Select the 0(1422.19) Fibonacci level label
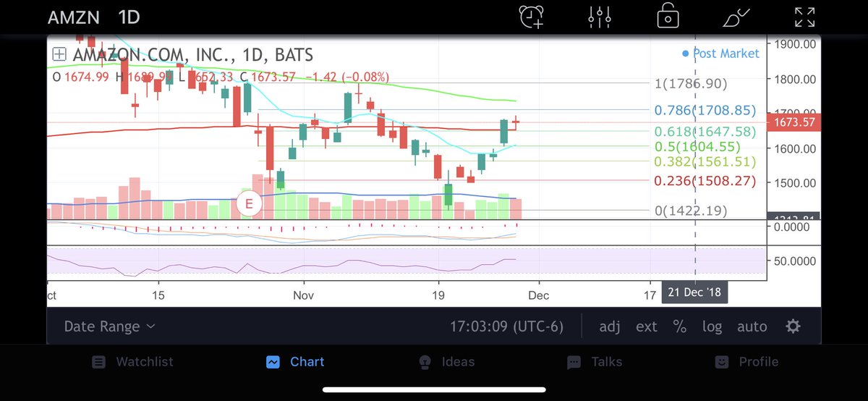This screenshot has height=401, width=868. [x=690, y=211]
